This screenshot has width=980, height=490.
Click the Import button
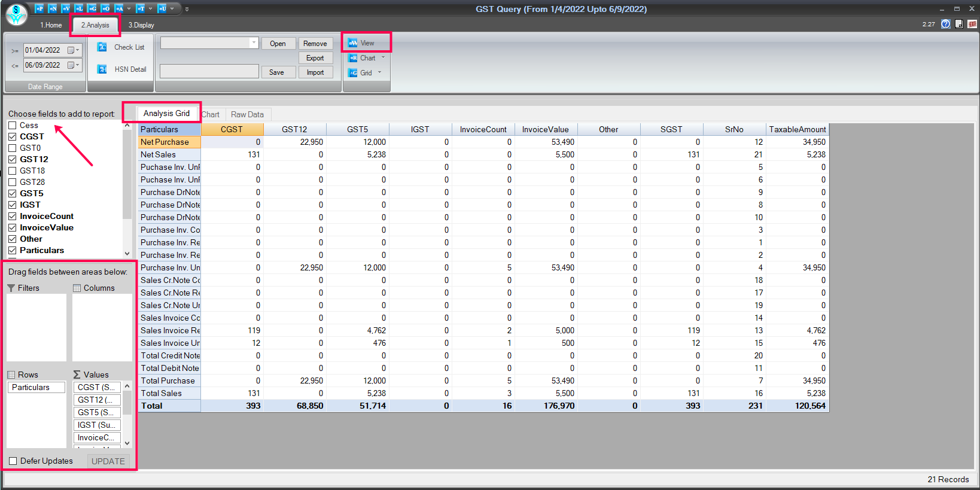point(315,72)
